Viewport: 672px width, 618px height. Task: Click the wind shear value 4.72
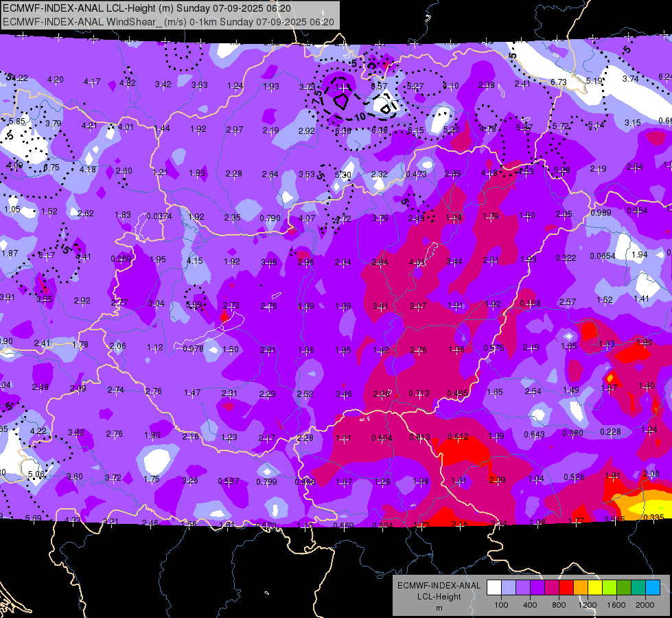343,219
